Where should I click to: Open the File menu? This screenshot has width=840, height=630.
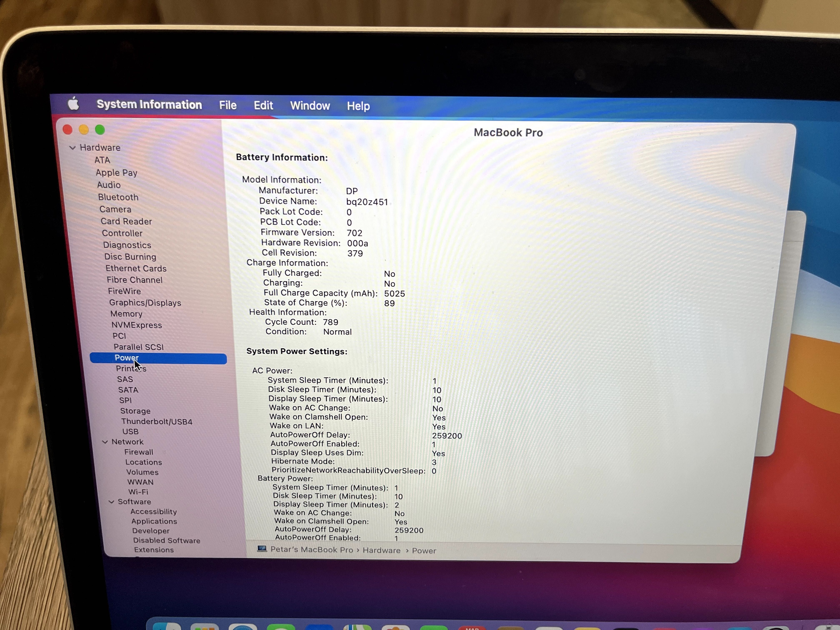pos(228,105)
